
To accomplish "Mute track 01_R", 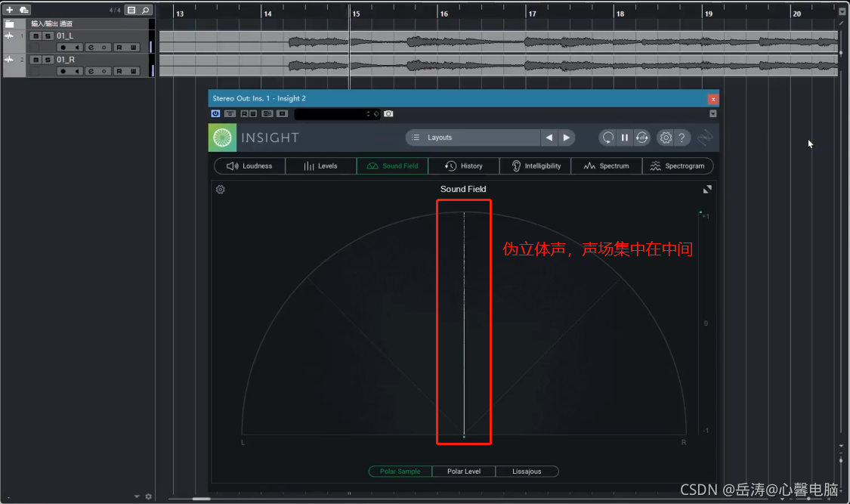I will coord(36,60).
